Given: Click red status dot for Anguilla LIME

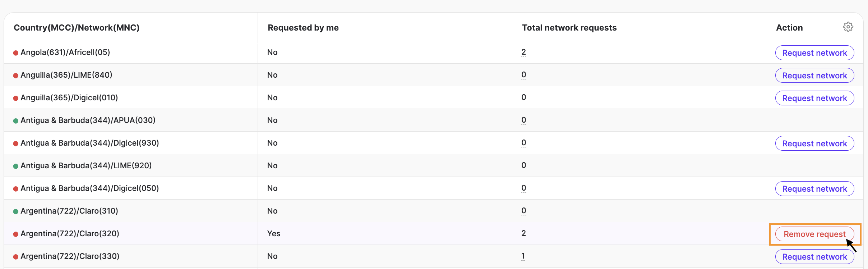Looking at the screenshot, I should click(16, 76).
